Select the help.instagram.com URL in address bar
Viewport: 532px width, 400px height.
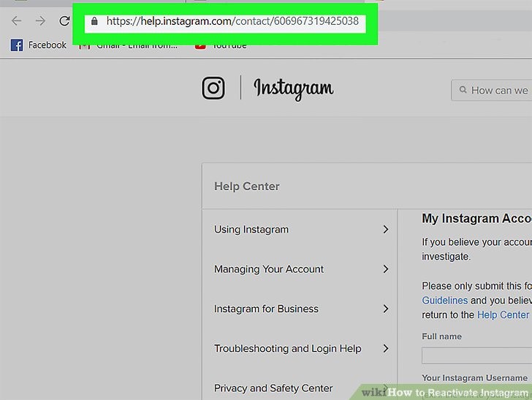(232, 21)
